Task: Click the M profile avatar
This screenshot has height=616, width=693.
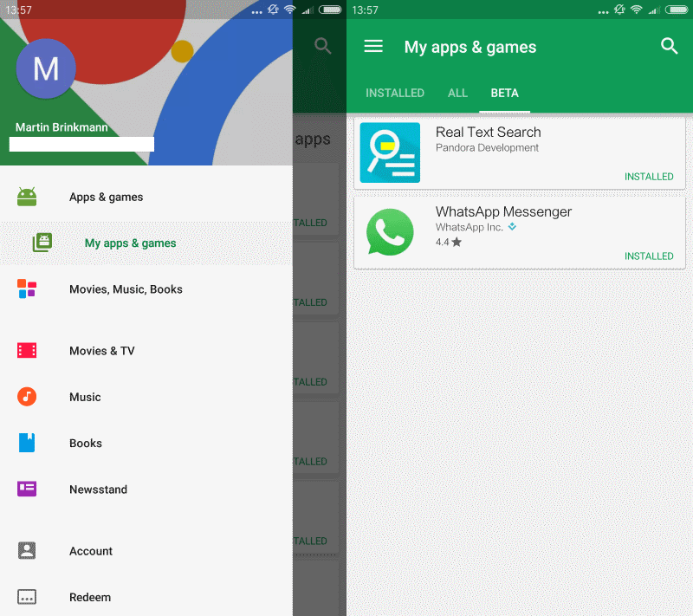Action: point(46,68)
